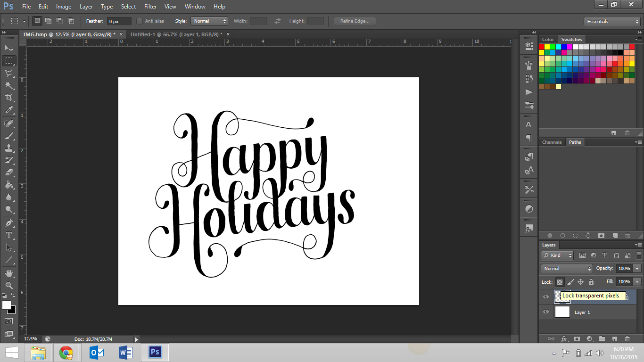The width and height of the screenshot is (644, 362).
Task: Turn layer filtering on or off switch
Action: (640, 255)
